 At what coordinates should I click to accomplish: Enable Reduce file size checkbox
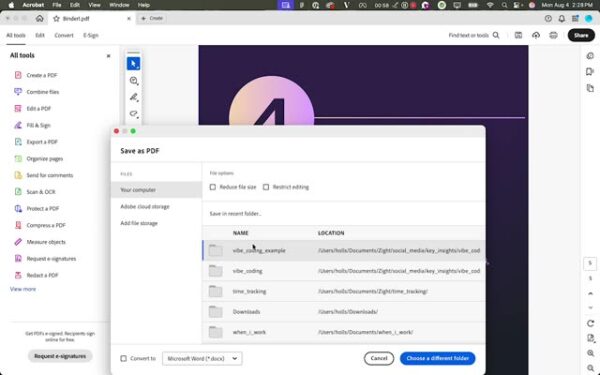pyautogui.click(x=213, y=187)
